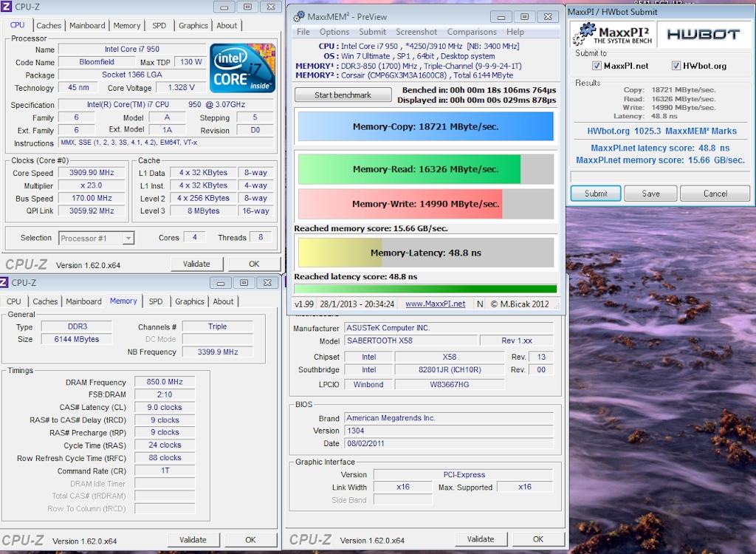Image resolution: width=756 pixels, height=554 pixels.
Task: Click the Code Name value Bloomfield
Action: pos(97,62)
